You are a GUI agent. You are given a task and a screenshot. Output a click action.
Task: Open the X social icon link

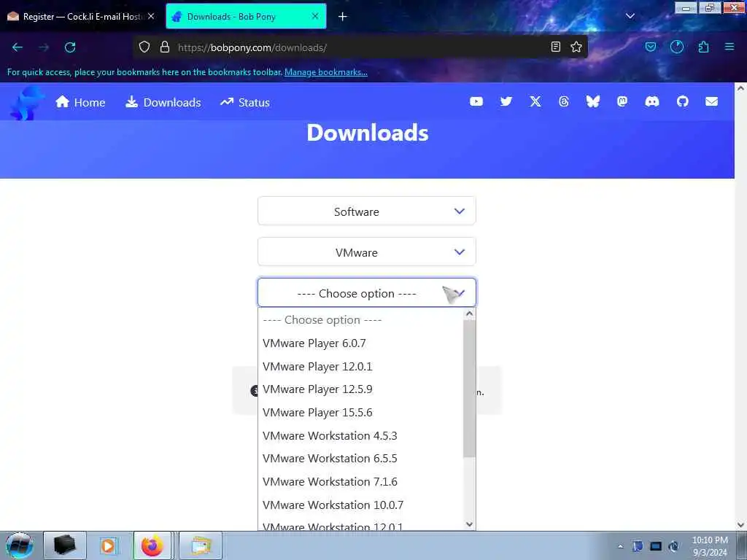535,101
